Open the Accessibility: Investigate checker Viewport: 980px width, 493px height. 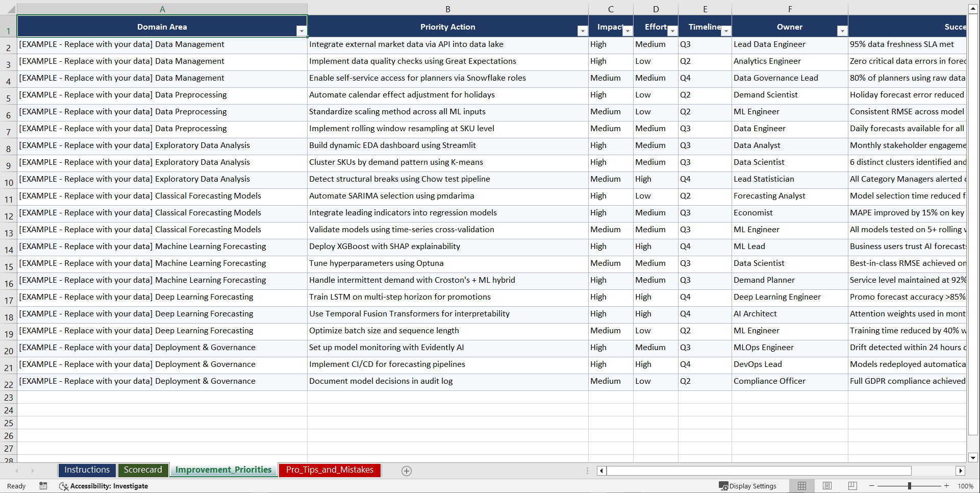(104, 486)
